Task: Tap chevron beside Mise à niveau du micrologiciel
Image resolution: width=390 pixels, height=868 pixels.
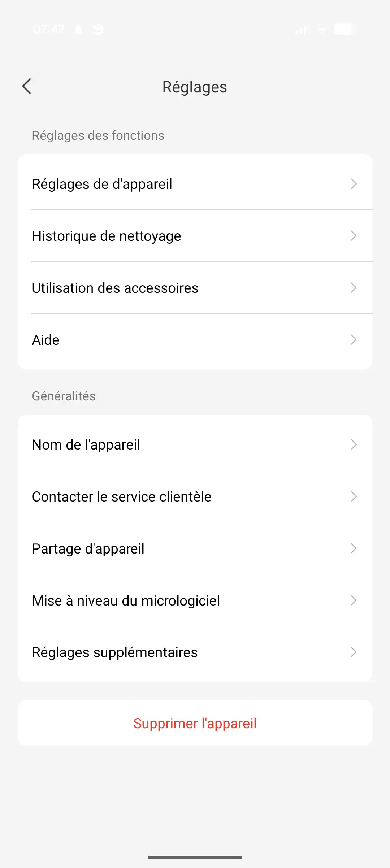Action: click(x=354, y=601)
